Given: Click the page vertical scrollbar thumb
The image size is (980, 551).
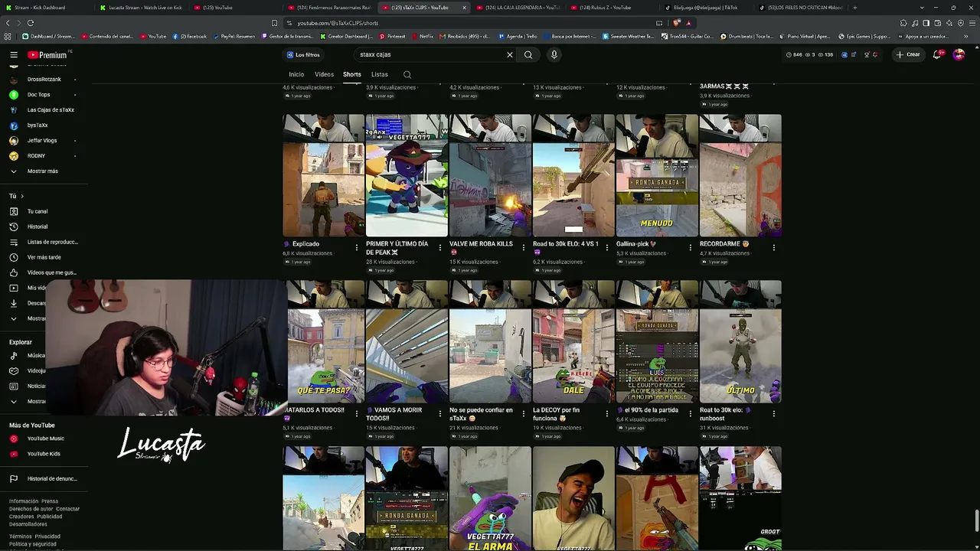Looking at the screenshot, I should coord(976,521).
